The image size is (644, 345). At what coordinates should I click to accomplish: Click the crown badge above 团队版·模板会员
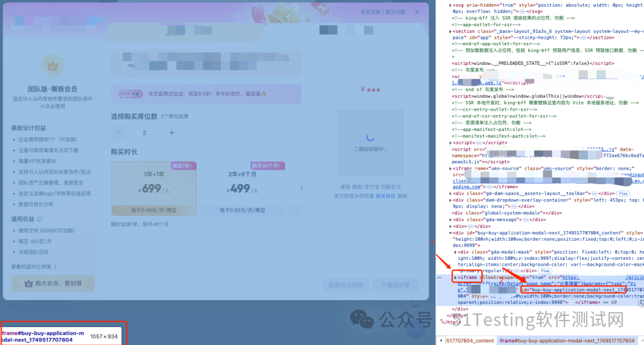[x=52, y=66]
